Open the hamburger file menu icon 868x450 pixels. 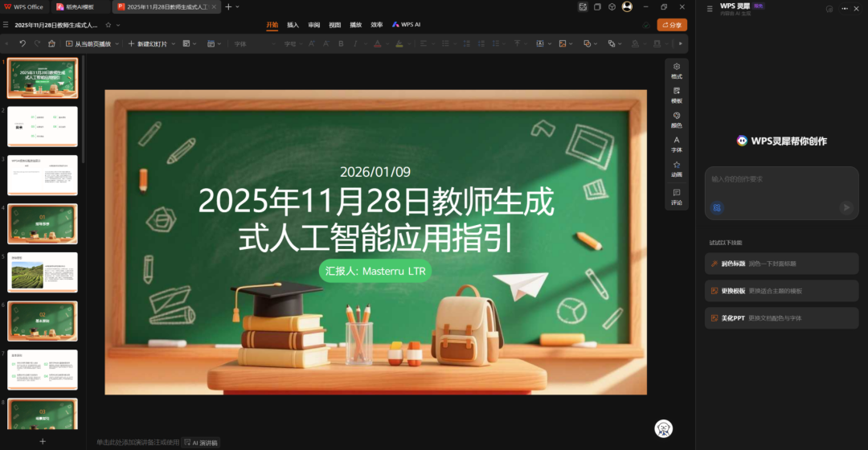point(6,25)
